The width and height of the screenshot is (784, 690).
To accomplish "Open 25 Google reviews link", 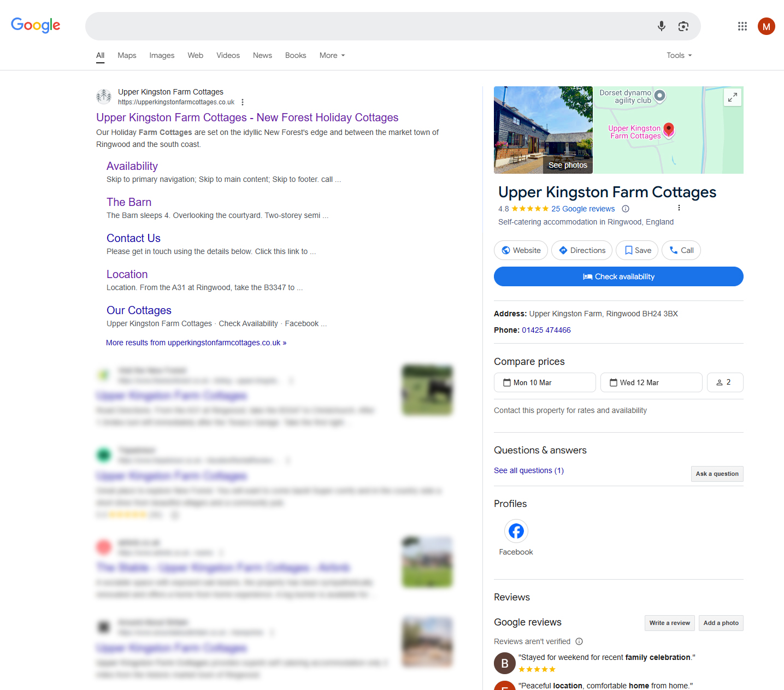I will [x=583, y=209].
